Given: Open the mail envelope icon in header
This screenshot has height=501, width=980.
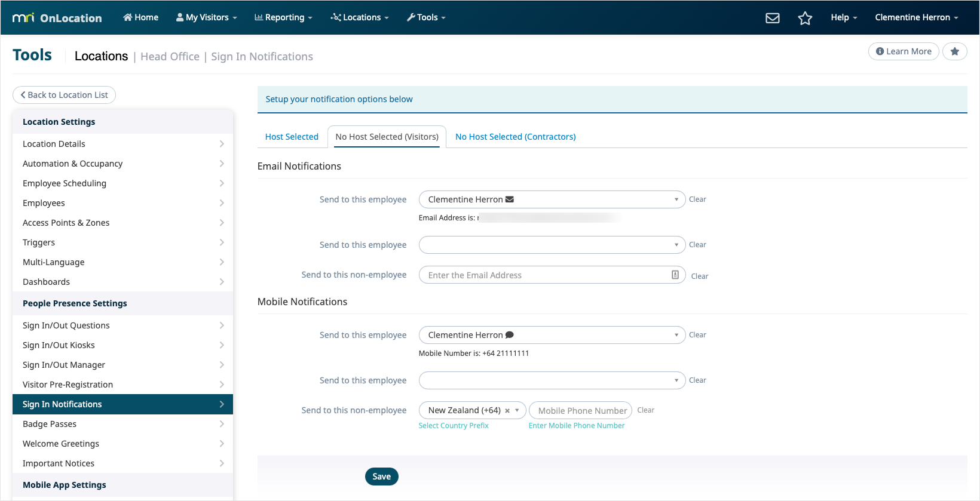Looking at the screenshot, I should click(x=773, y=18).
